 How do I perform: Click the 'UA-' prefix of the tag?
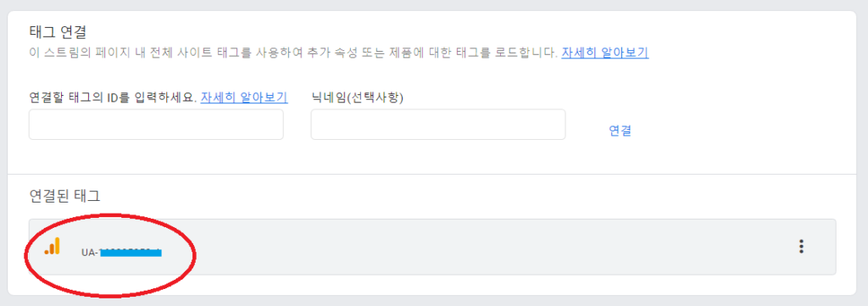[89, 253]
